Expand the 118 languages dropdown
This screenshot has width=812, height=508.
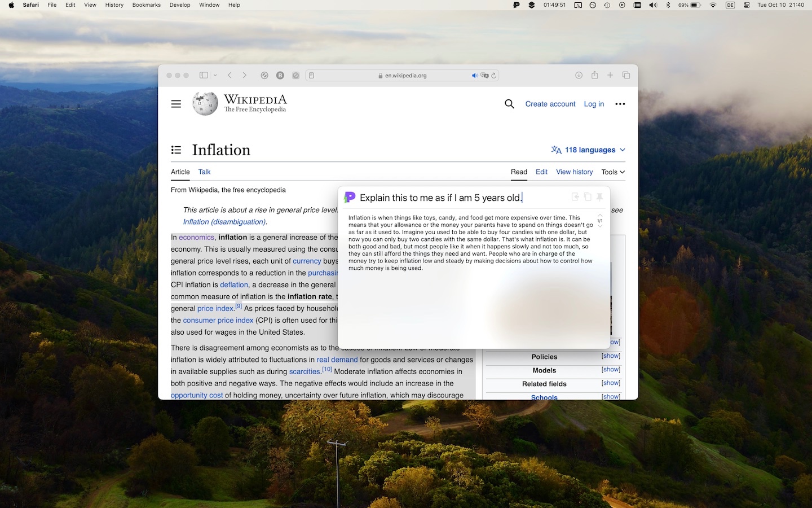(x=588, y=150)
